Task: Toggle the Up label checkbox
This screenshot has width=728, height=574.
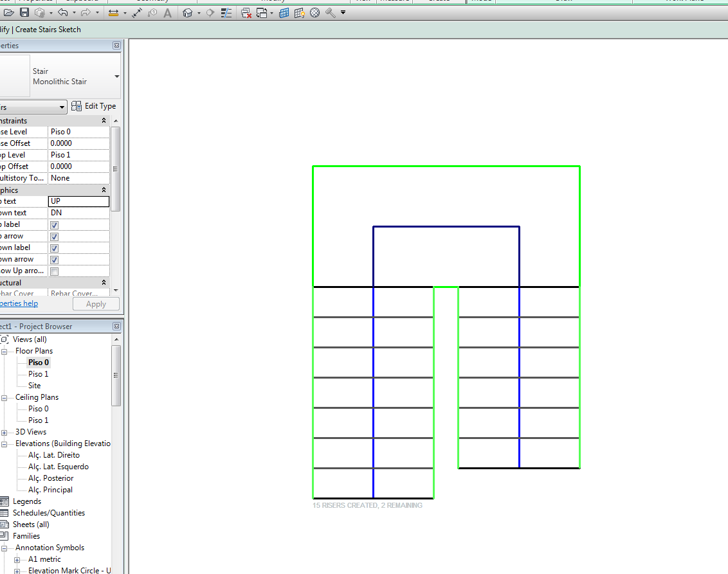Action: [x=54, y=225]
